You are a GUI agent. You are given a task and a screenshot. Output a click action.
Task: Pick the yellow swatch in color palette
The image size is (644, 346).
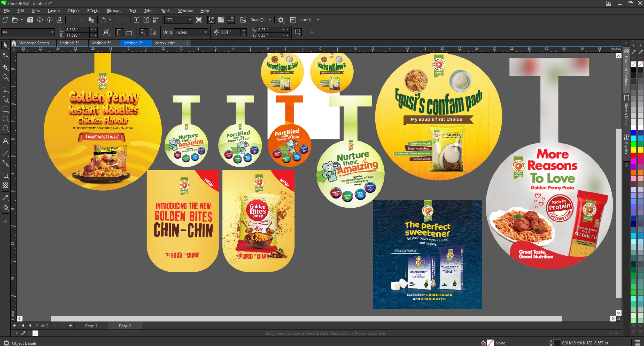634,150
